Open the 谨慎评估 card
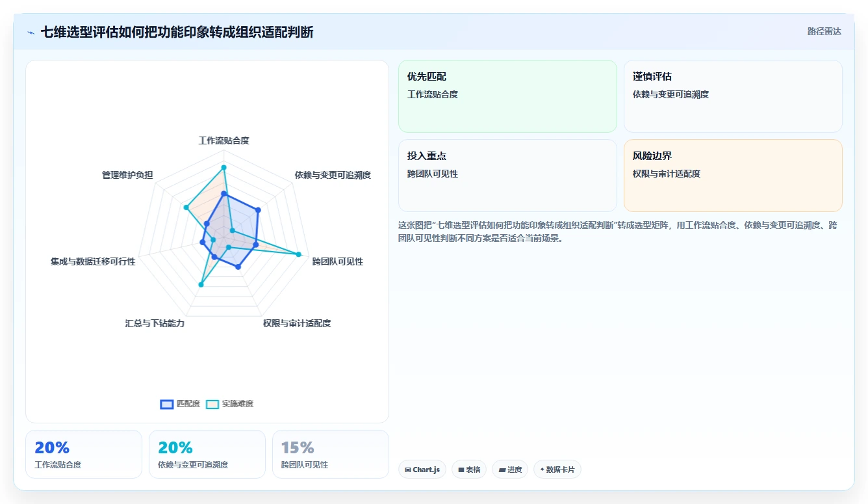The width and height of the screenshot is (868, 504). pos(733,96)
